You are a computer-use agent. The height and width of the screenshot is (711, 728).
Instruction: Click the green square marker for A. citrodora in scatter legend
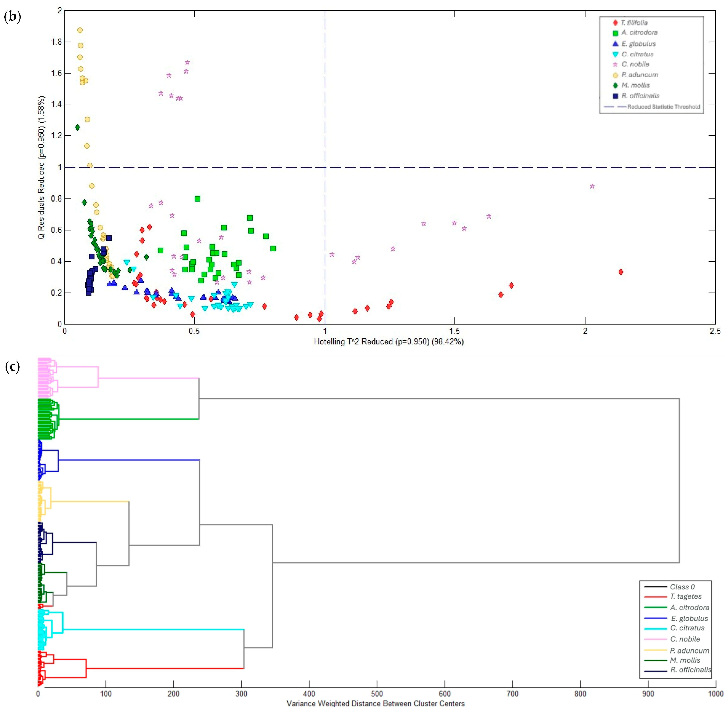[615, 33]
